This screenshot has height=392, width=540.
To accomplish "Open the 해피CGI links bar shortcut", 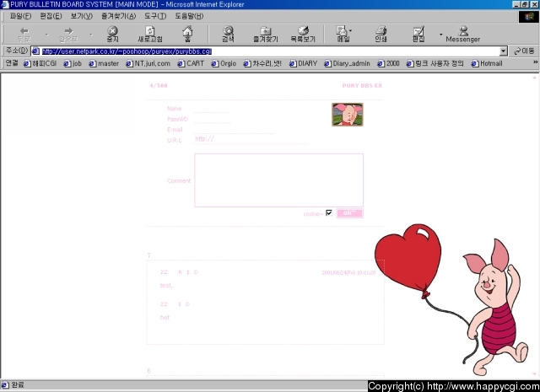I will click(x=40, y=63).
